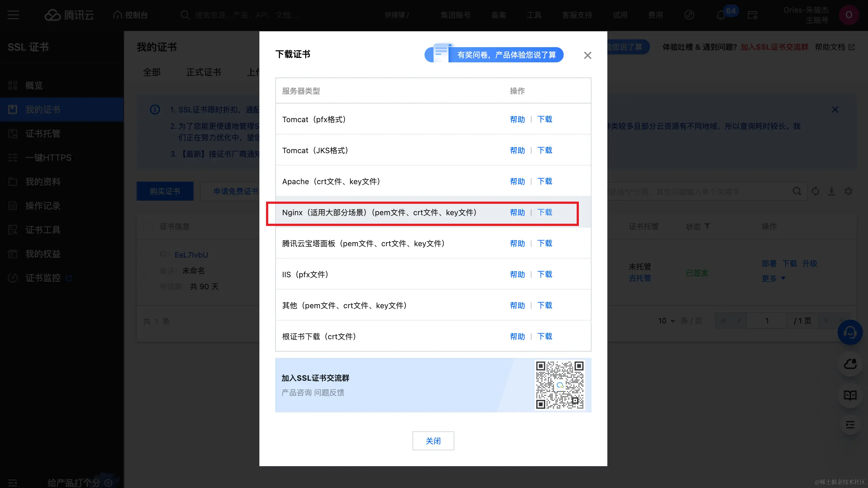The height and width of the screenshot is (488, 868).
Task: Filter by status using funnel icon
Action: click(707, 226)
